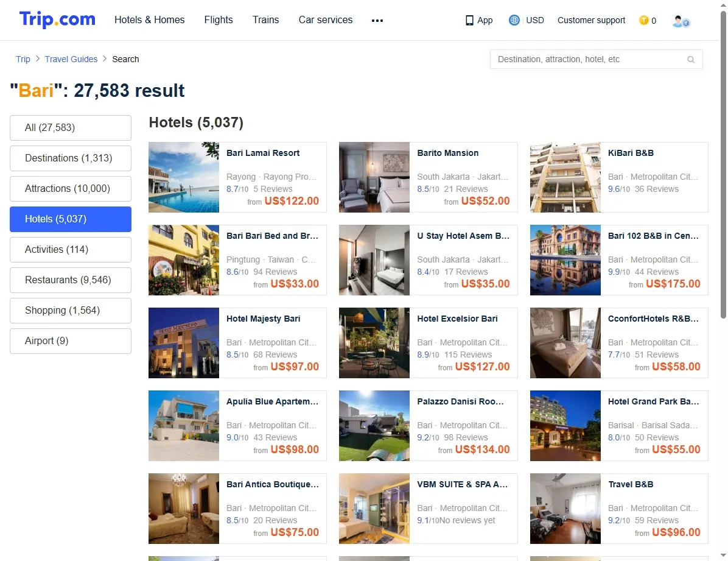Expand the three-dots more menu

(377, 21)
